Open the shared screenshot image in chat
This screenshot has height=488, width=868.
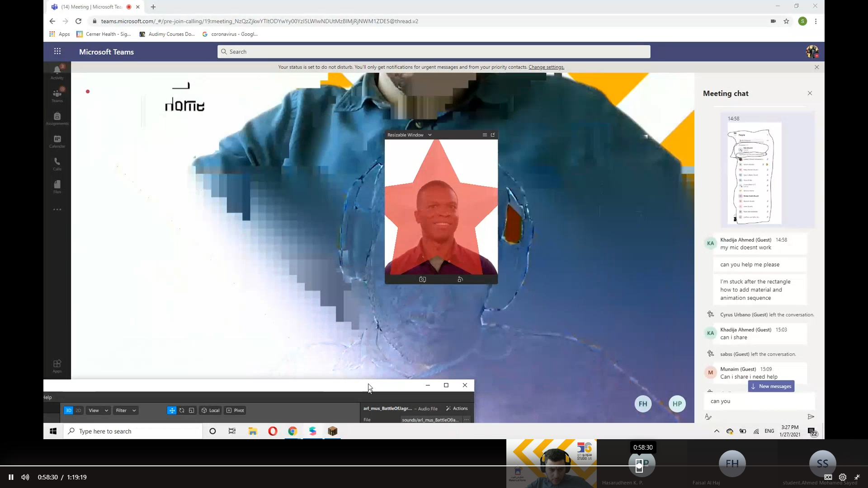[754, 174]
